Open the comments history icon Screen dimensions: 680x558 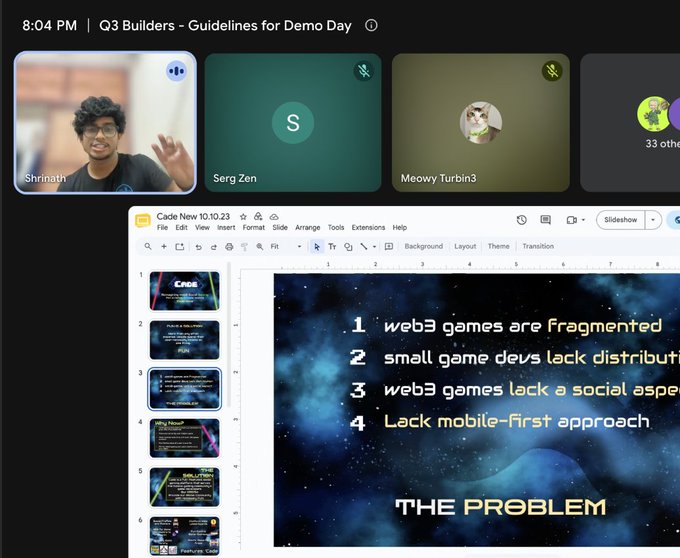546,220
